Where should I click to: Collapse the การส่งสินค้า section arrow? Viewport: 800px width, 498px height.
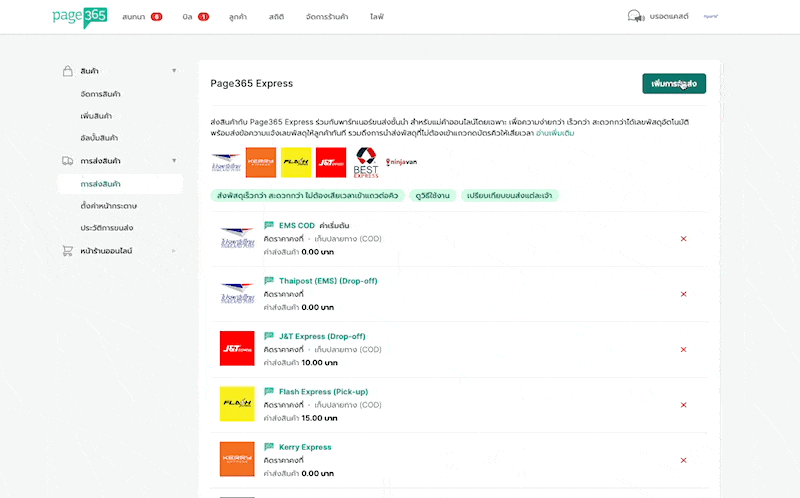[x=174, y=161]
